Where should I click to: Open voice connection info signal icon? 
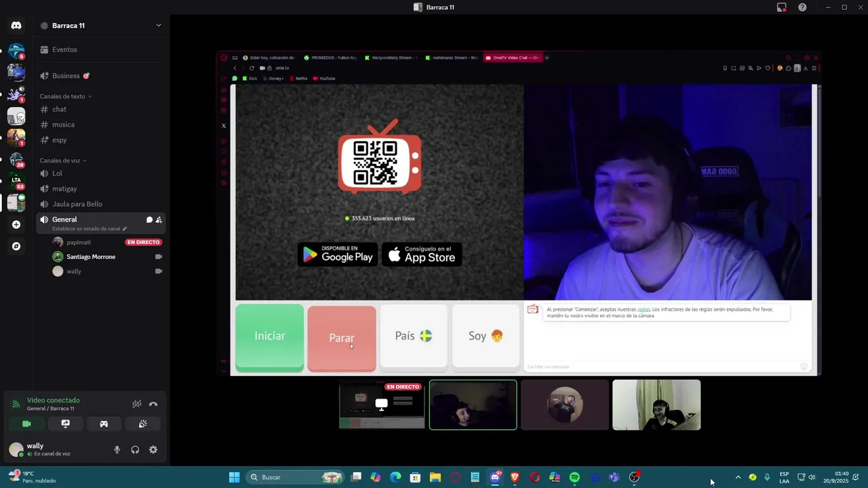(x=16, y=404)
